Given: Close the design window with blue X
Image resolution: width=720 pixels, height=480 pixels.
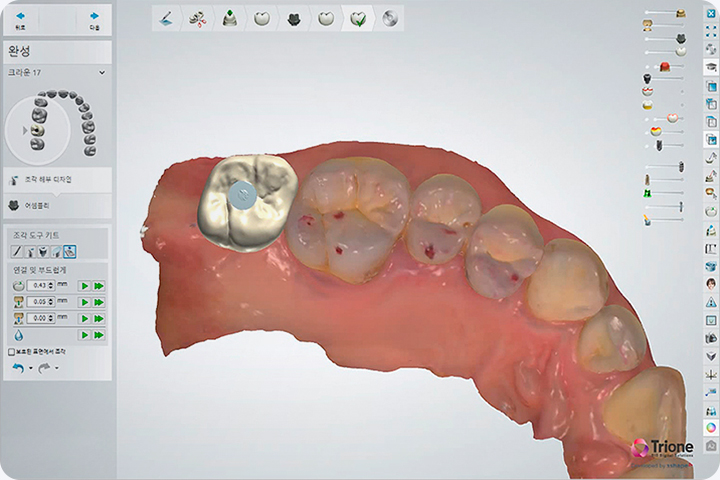Looking at the screenshot, I should coord(711,14).
